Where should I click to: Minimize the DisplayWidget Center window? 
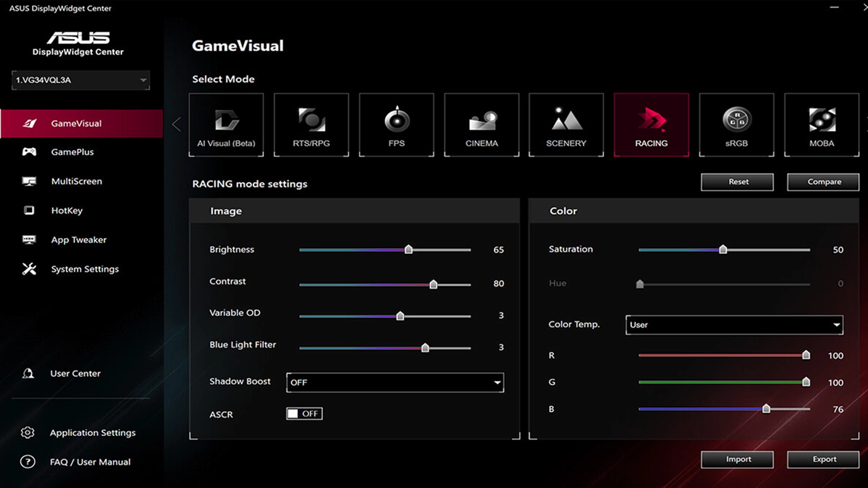[x=834, y=8]
